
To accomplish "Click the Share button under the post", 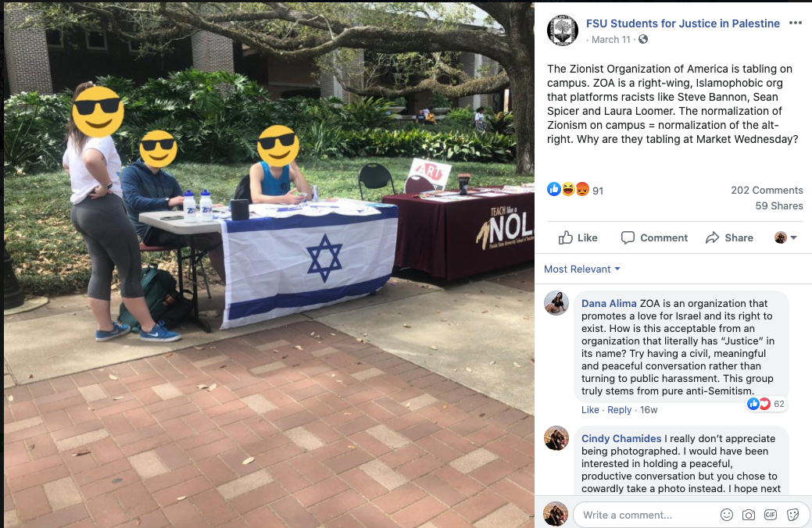I will click(x=729, y=237).
